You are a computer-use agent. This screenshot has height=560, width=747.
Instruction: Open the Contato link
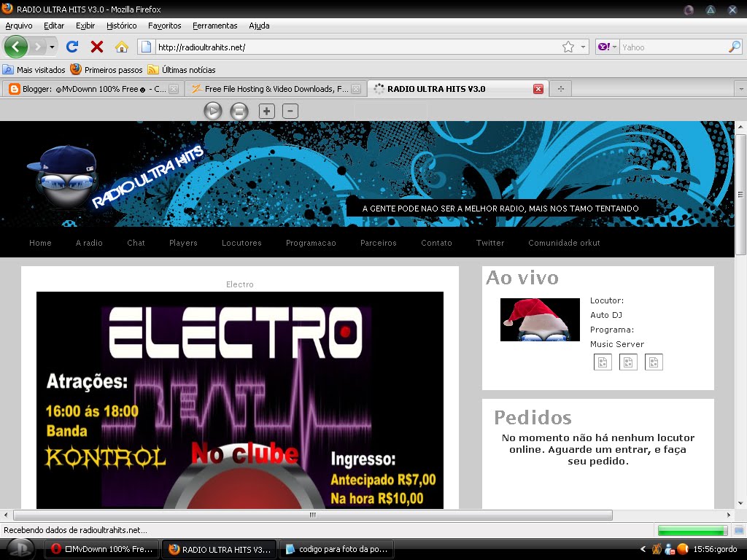(436, 243)
